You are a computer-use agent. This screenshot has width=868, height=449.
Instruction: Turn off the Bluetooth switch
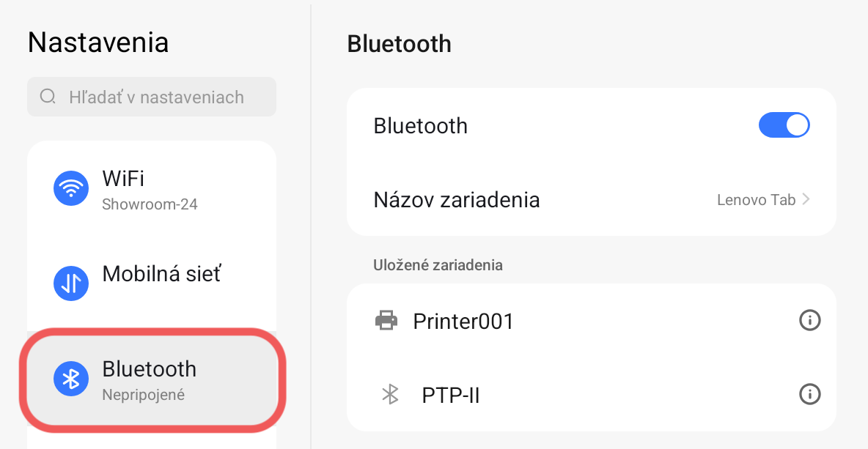(784, 125)
